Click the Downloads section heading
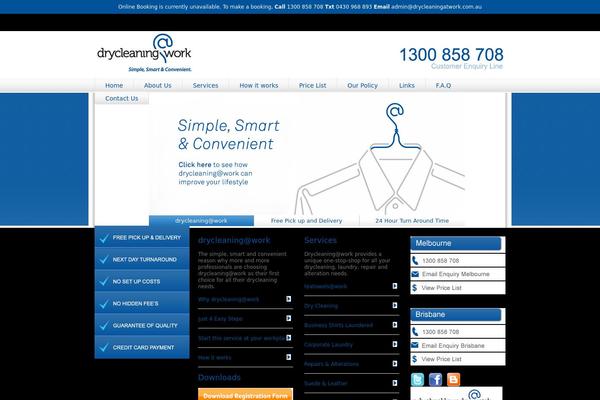Viewport: 600px width, 400px height. click(x=219, y=377)
